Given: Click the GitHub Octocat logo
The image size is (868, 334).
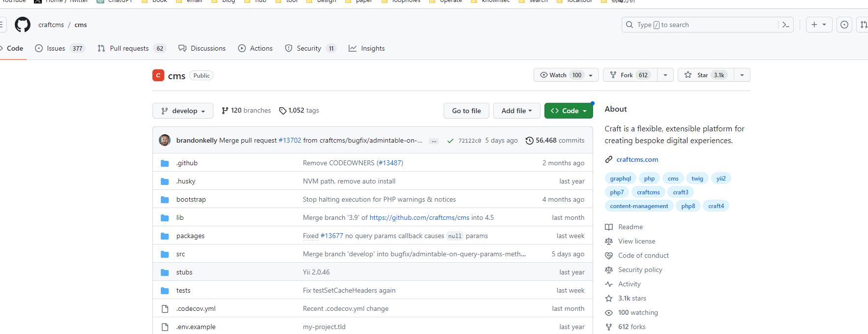Looking at the screenshot, I should [x=23, y=25].
